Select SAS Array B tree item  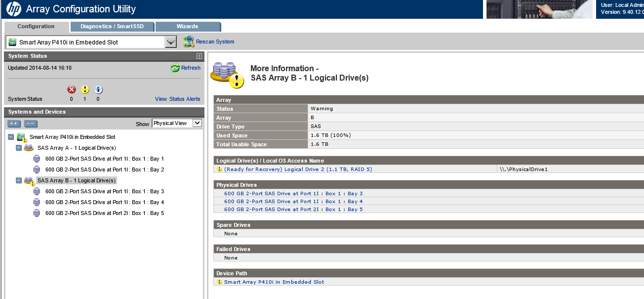click(x=77, y=180)
